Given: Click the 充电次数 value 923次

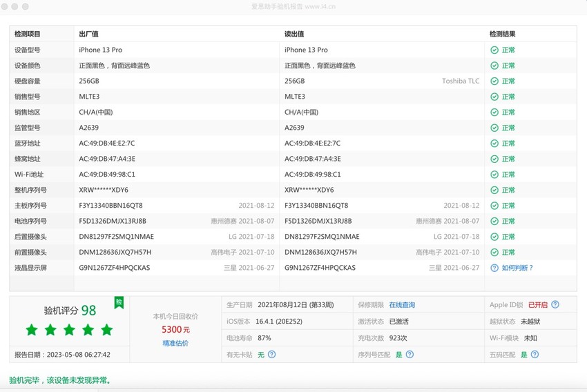Looking at the screenshot, I should tap(398, 338).
